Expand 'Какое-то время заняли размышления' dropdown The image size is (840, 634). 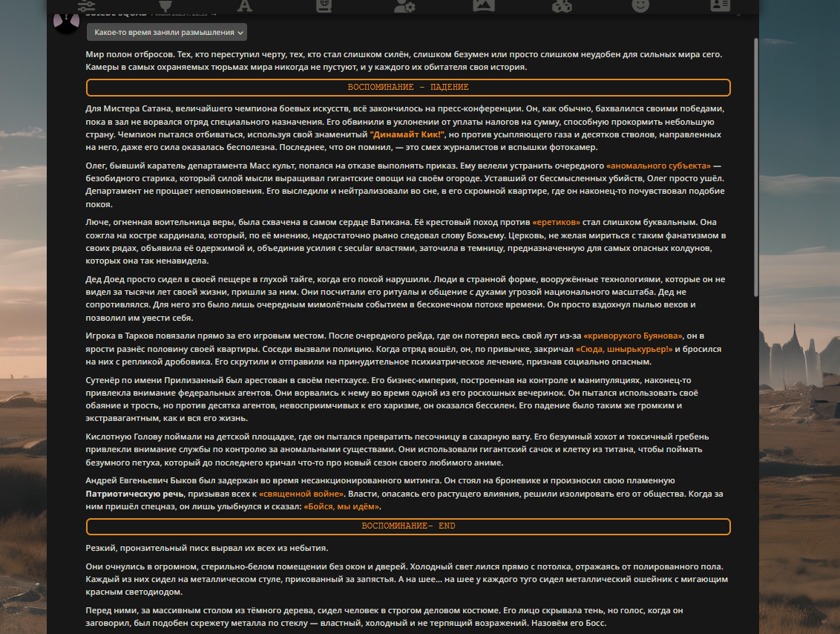coord(167,32)
